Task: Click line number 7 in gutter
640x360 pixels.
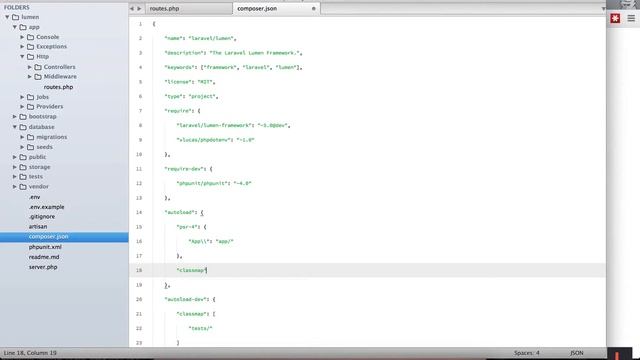Action: (140, 111)
